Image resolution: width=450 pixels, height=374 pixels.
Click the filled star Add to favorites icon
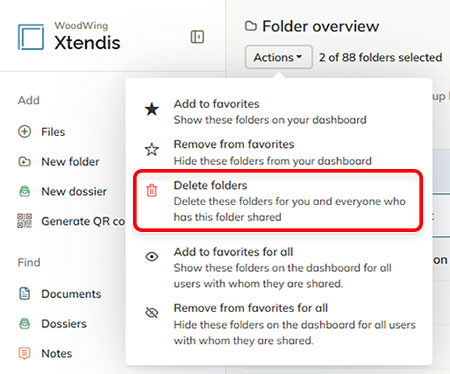(152, 109)
